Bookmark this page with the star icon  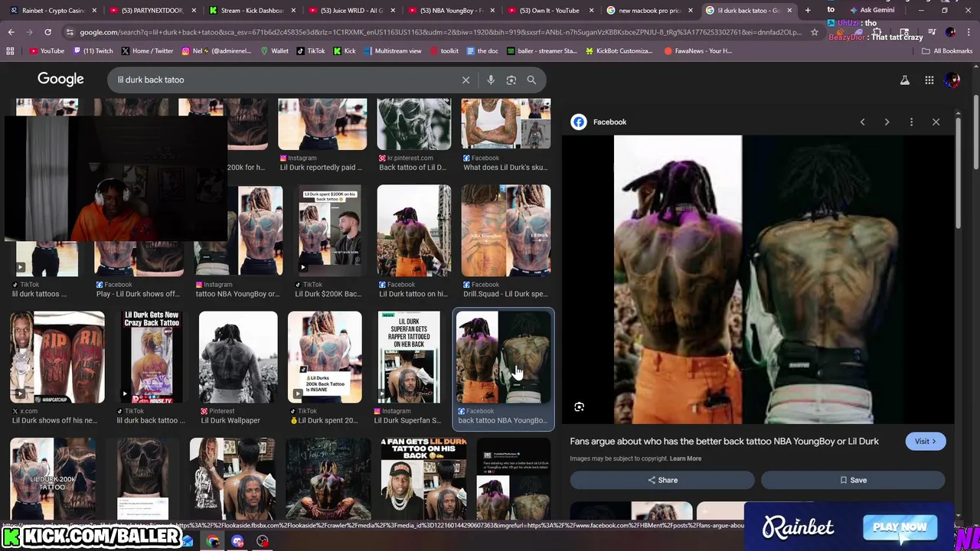(815, 32)
